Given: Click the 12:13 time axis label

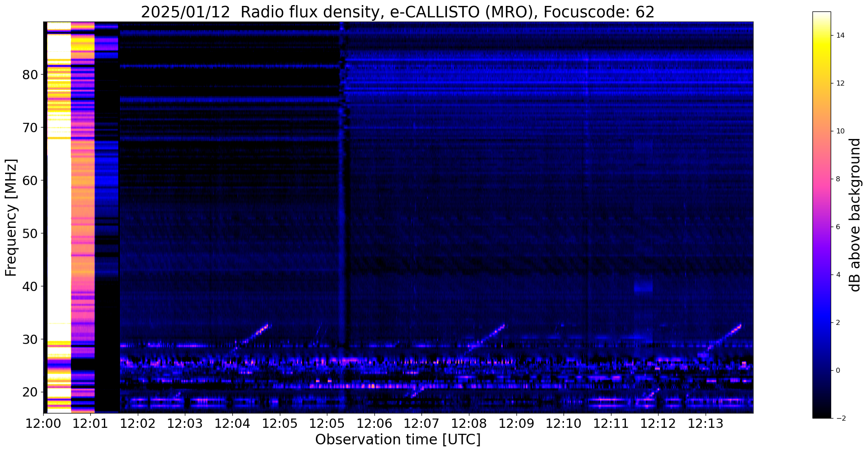Looking at the screenshot, I should 706,424.
